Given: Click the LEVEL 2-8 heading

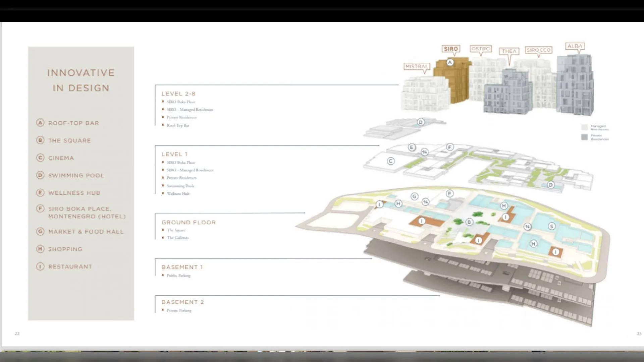Looking at the screenshot, I should (x=178, y=94).
